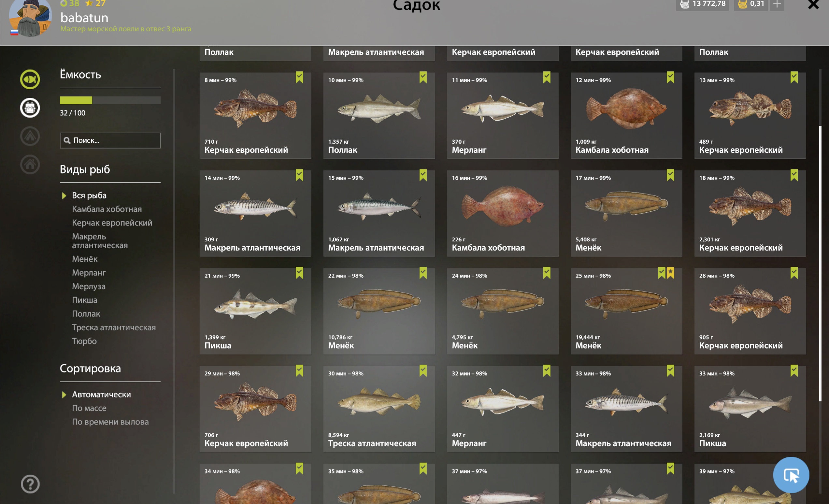This screenshot has width=829, height=504.
Task: Open the 344 г Макрель атлантическая card
Action: coord(626,409)
